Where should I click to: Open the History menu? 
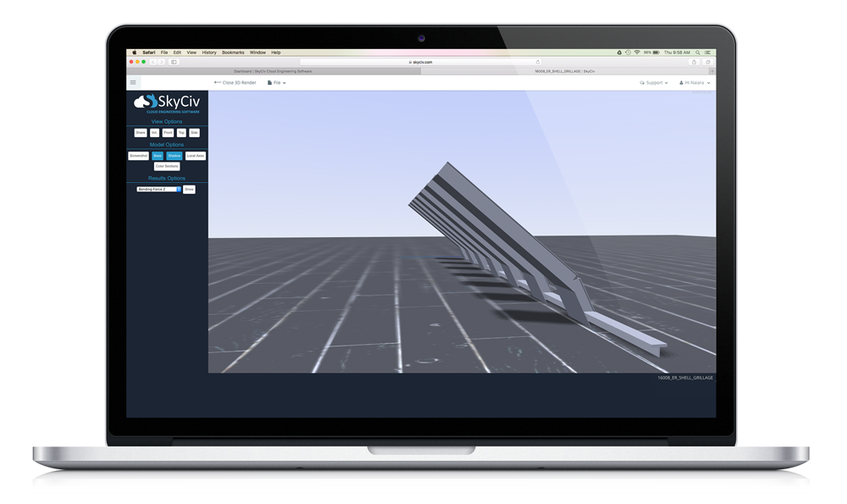click(x=209, y=53)
